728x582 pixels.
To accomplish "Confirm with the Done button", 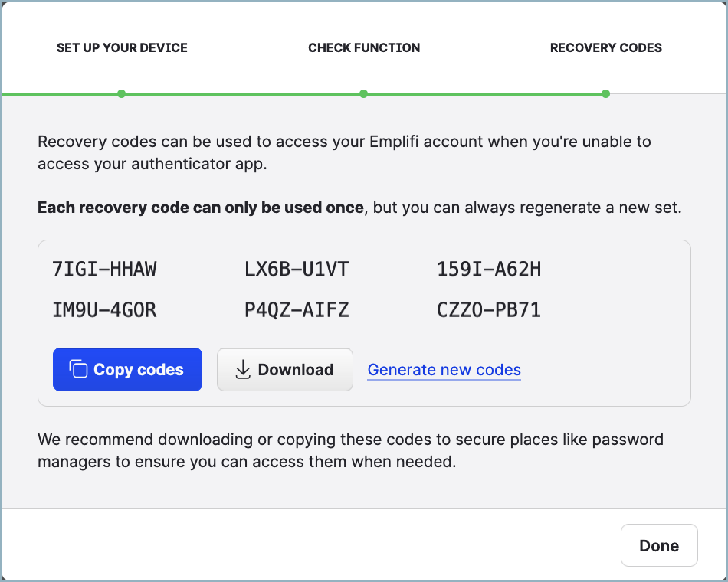I will [659, 545].
